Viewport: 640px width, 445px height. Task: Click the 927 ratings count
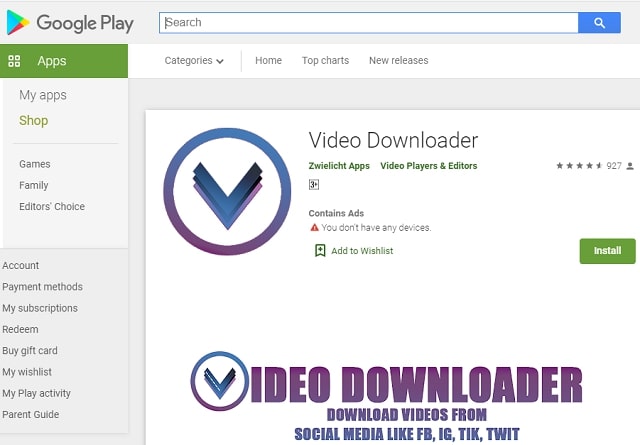614,166
